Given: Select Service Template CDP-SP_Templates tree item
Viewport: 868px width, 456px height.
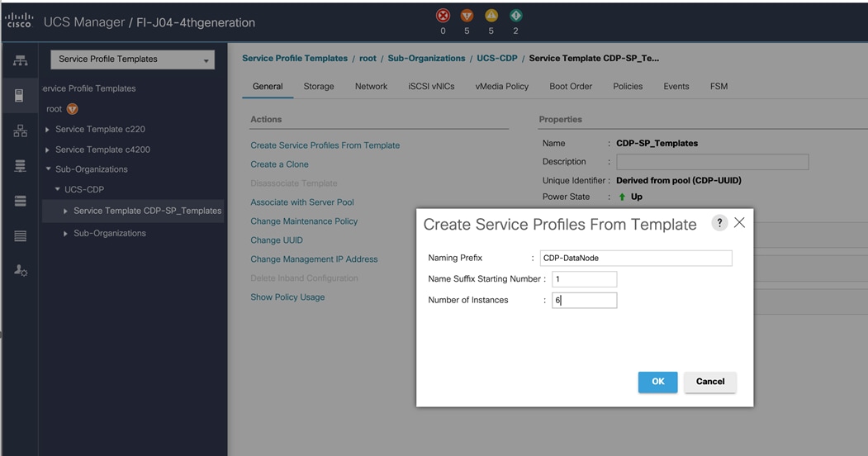Looking at the screenshot, I should (x=147, y=211).
